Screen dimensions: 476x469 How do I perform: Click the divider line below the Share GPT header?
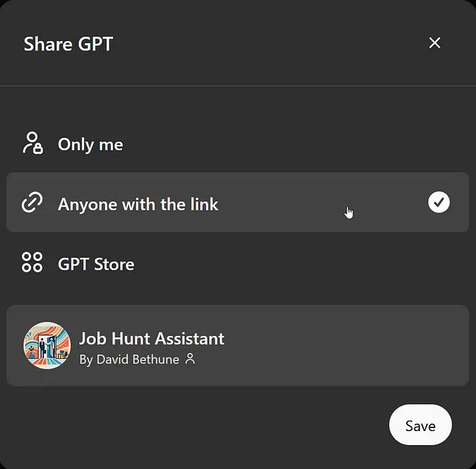[x=238, y=86]
